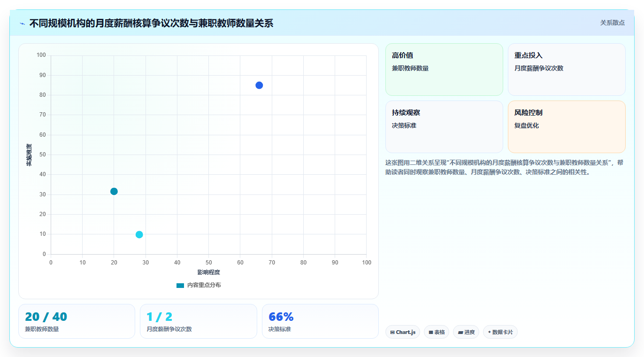Viewport: 644px width, 357px height.
Task: Select the cyan scatter point near 10
Action: [139, 234]
